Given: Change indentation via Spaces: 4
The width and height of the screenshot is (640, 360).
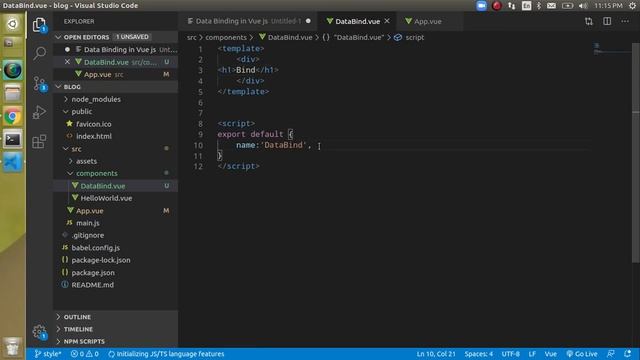Looking at the screenshot, I should 478,354.
